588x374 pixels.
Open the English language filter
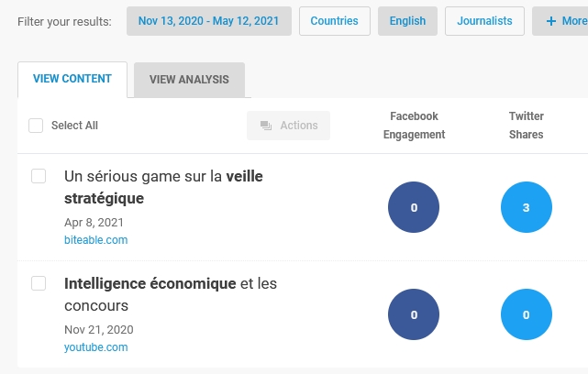(407, 21)
